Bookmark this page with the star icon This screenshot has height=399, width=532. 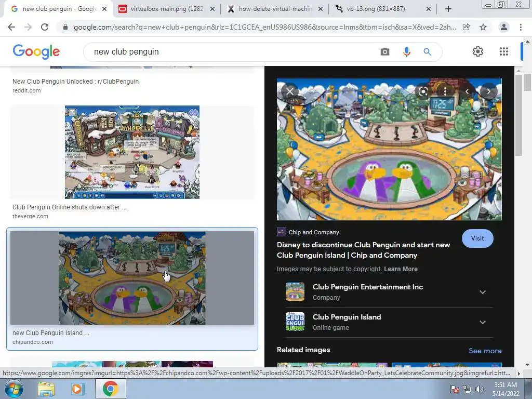[483, 27]
